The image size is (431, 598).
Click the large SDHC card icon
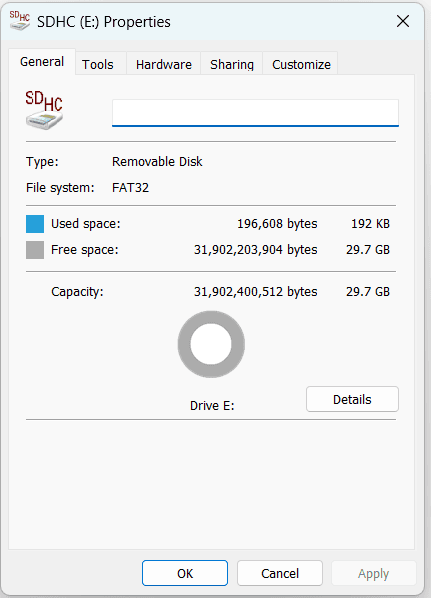[44, 110]
